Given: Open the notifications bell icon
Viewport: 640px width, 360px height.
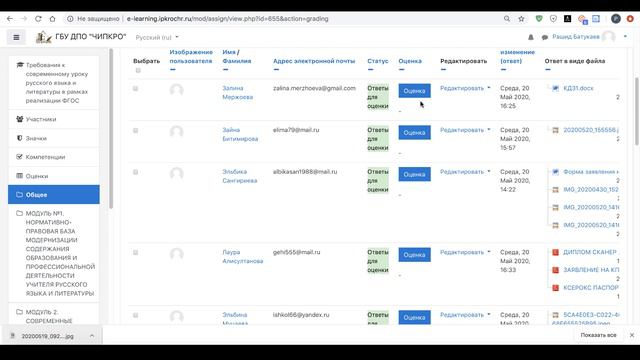Looking at the screenshot, I should 531,37.
